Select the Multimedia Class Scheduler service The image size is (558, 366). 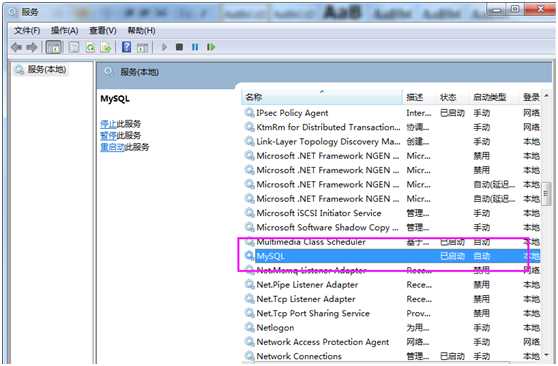click(x=391, y=242)
